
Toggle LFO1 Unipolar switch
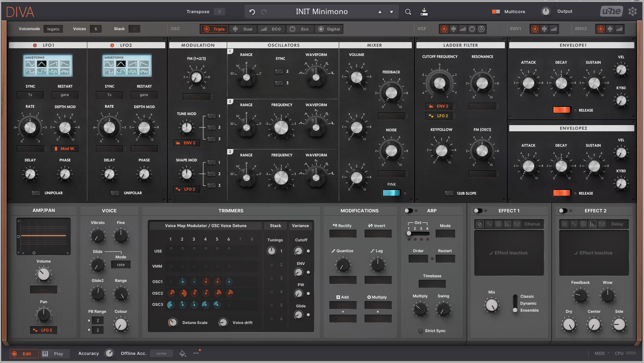point(36,193)
